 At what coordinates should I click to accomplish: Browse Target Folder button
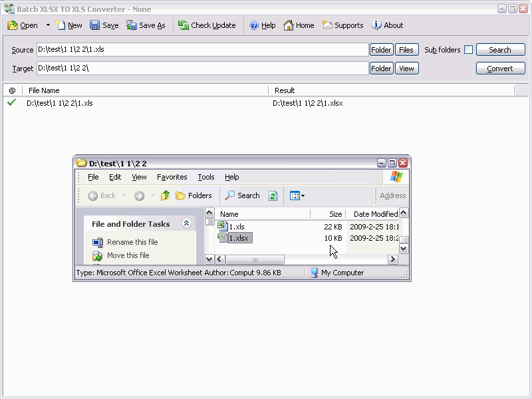tap(381, 68)
